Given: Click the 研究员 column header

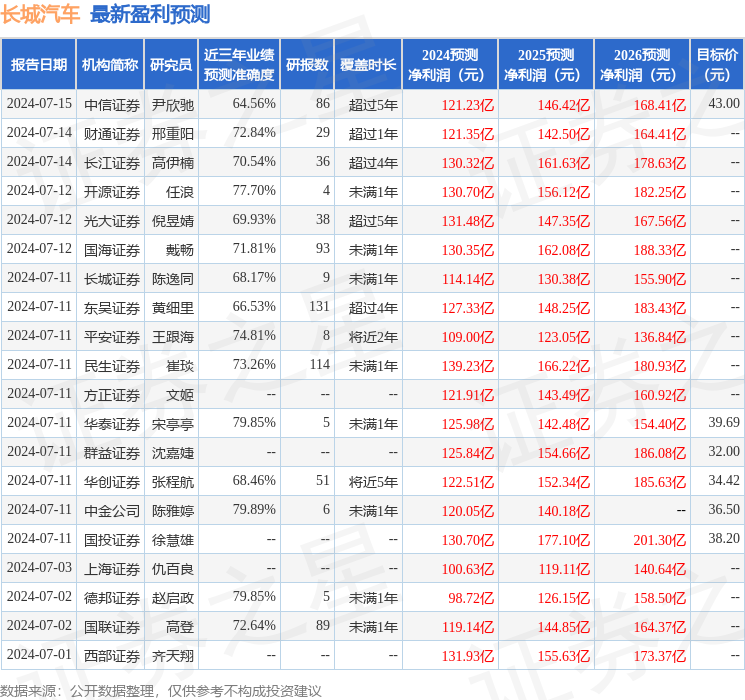Looking at the screenshot, I should click(171, 65).
